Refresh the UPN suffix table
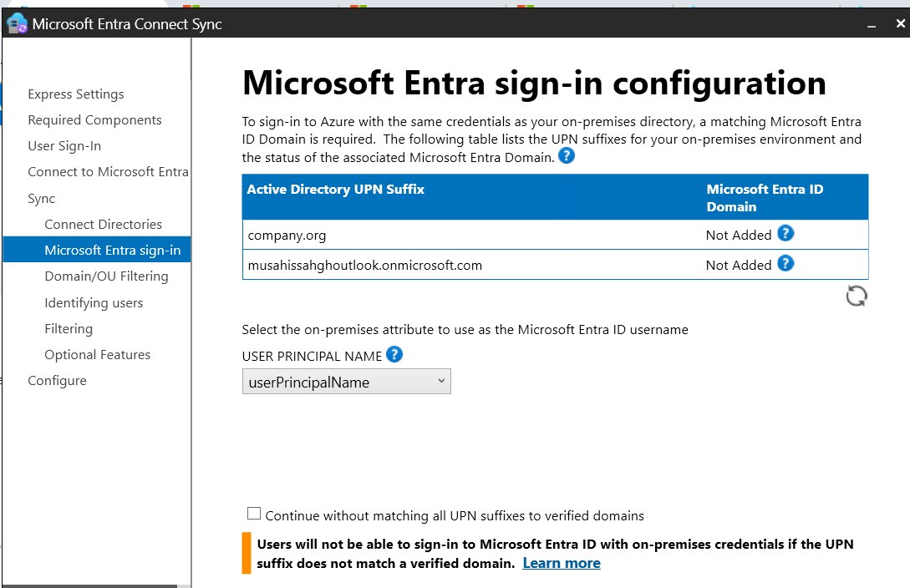The height and width of the screenshot is (588, 910). click(857, 296)
